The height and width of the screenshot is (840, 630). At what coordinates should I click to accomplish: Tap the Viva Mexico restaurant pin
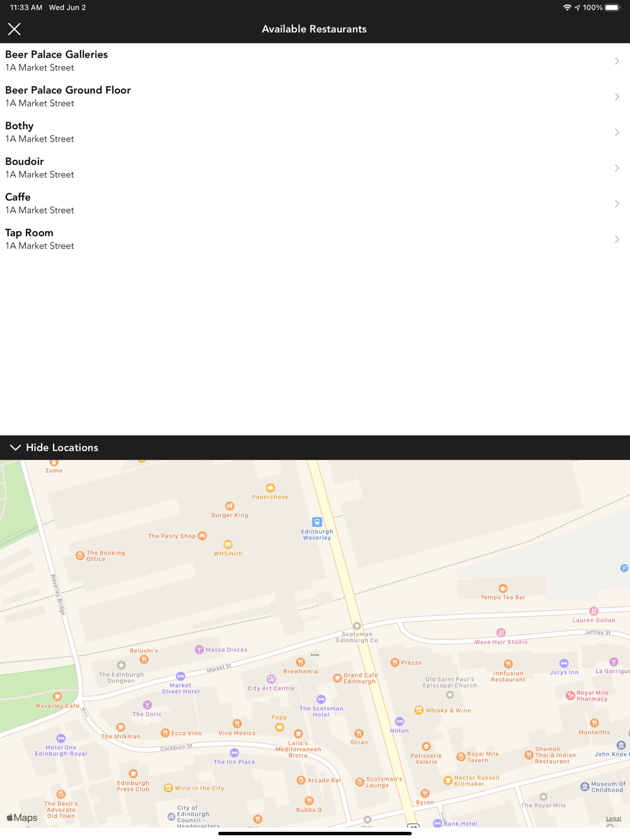click(x=237, y=724)
